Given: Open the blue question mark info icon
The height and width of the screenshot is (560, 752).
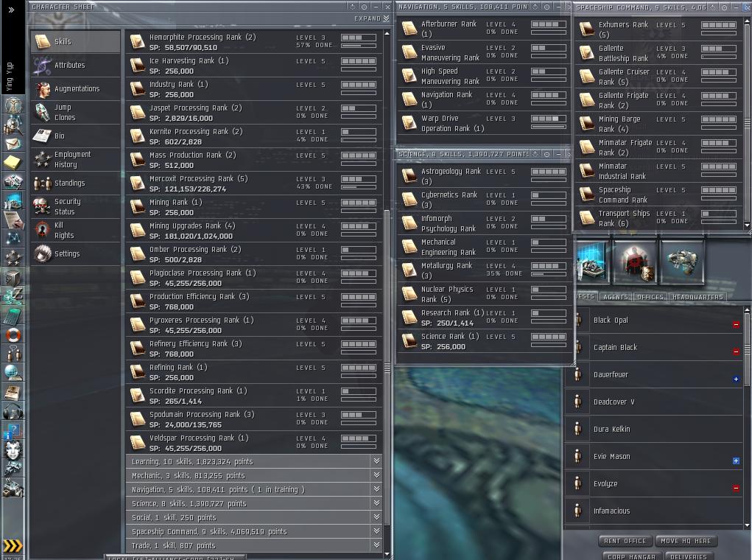Looking at the screenshot, I should (x=13, y=430).
